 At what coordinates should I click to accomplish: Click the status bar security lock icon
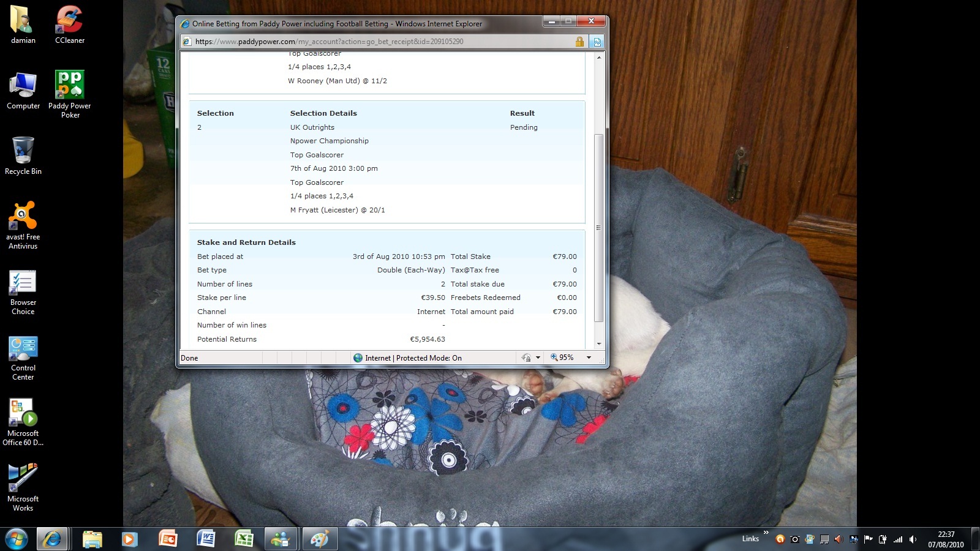526,358
